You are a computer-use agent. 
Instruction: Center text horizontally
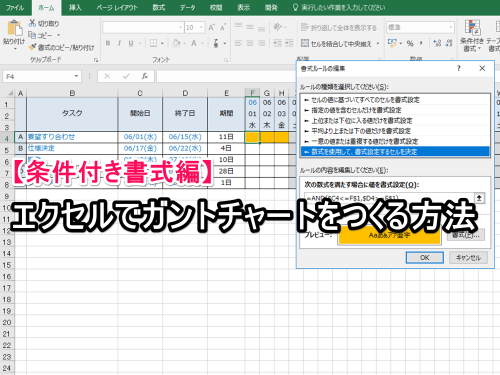(250, 43)
